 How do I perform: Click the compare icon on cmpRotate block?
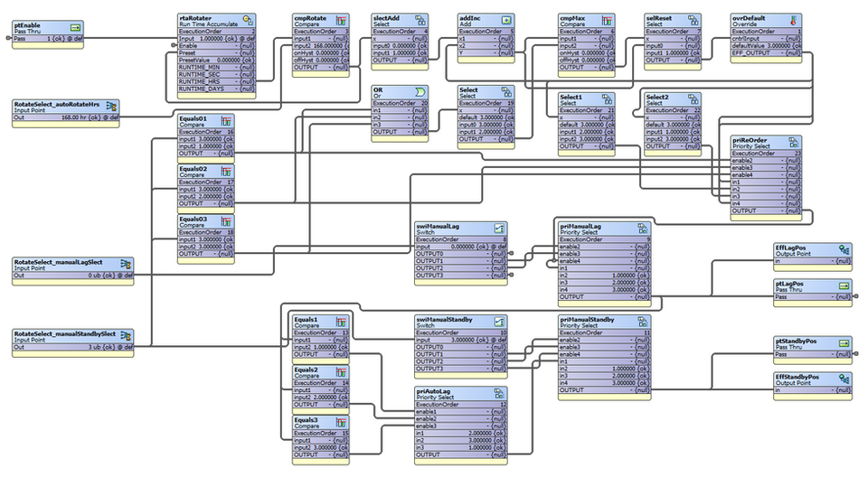click(x=341, y=21)
